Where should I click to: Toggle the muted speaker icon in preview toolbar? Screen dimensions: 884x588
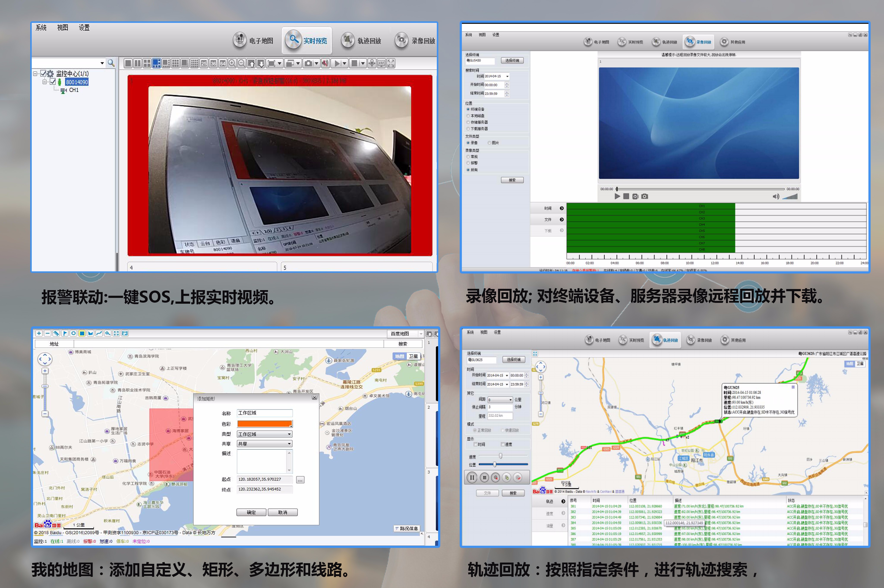pos(325,63)
